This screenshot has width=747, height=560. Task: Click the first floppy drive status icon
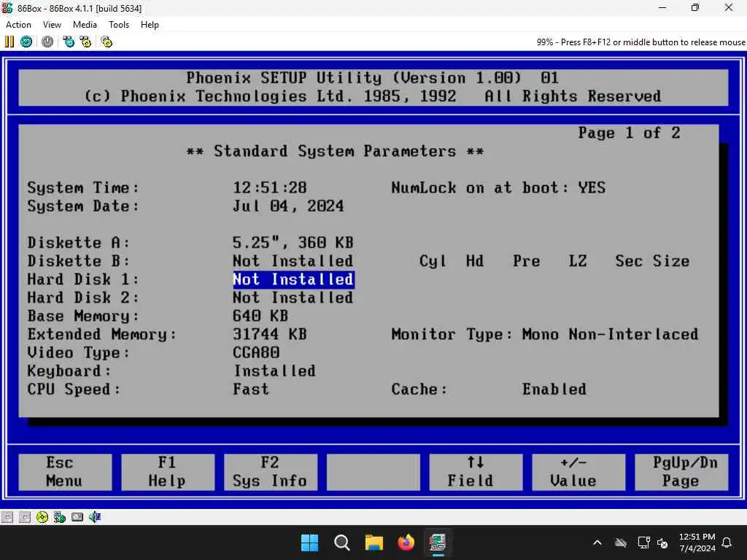coord(7,517)
